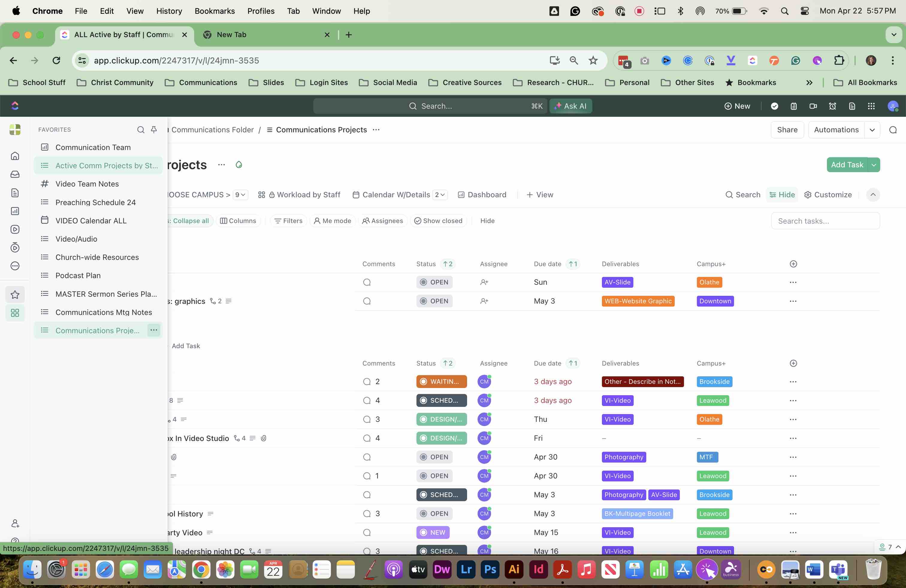Add a column with the plus icon in first table
This screenshot has height=588, width=906.
pyautogui.click(x=793, y=264)
